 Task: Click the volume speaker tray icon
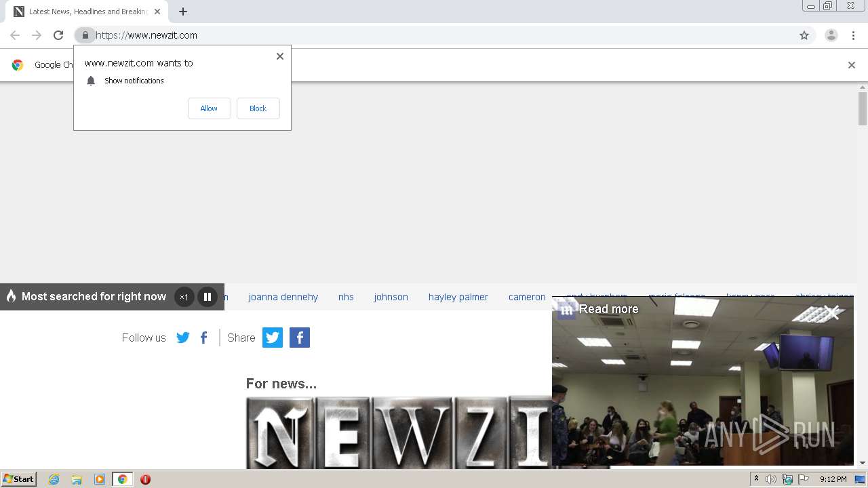770,479
